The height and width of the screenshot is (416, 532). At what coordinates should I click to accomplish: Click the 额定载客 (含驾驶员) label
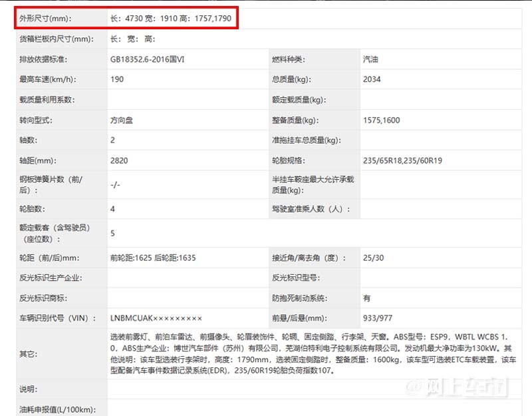click(55, 234)
